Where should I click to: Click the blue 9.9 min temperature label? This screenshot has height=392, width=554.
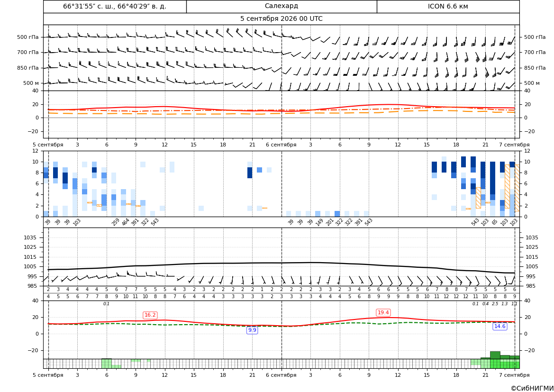pyautogui.click(x=252, y=330)
